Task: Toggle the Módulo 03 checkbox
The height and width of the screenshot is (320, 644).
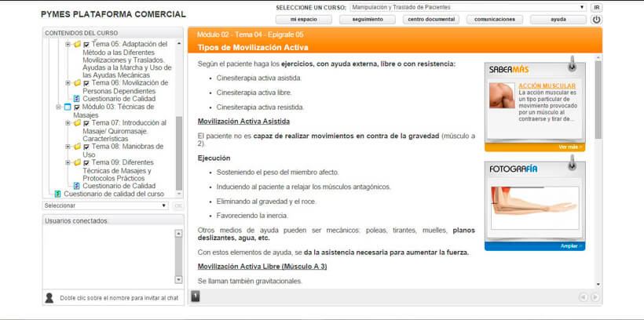Action: [77, 107]
